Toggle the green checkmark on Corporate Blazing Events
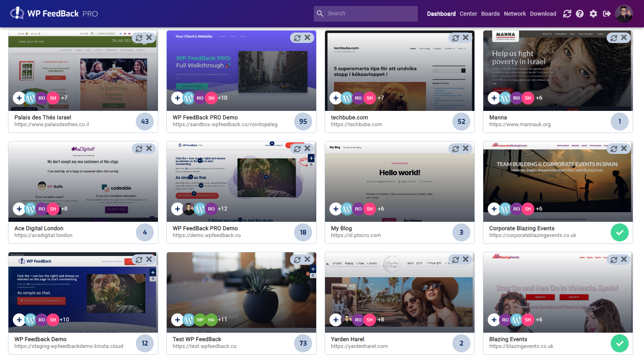 click(619, 232)
